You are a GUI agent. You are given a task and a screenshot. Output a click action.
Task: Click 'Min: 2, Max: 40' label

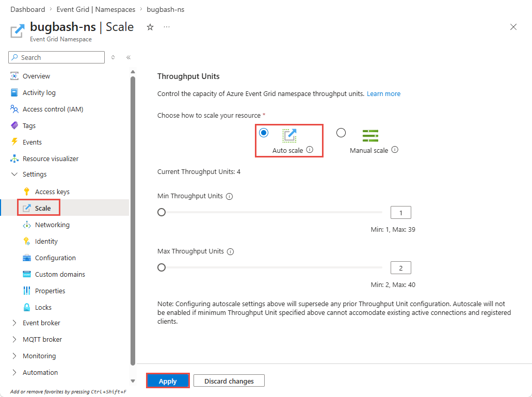click(393, 284)
